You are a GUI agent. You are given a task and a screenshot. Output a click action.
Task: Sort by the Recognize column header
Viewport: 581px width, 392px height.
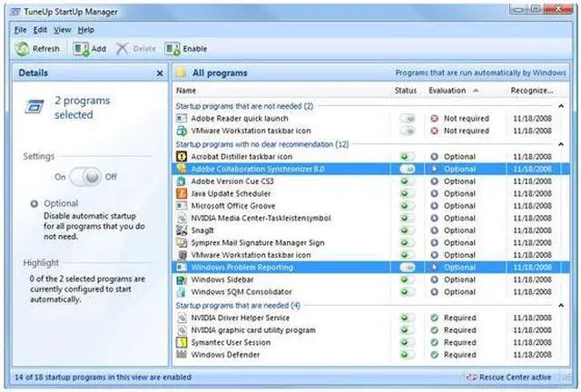coord(532,91)
